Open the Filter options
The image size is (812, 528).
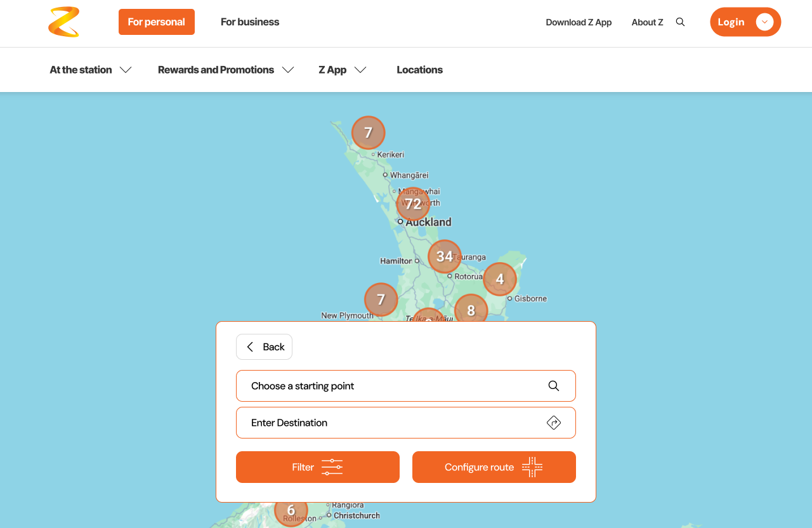tap(318, 467)
